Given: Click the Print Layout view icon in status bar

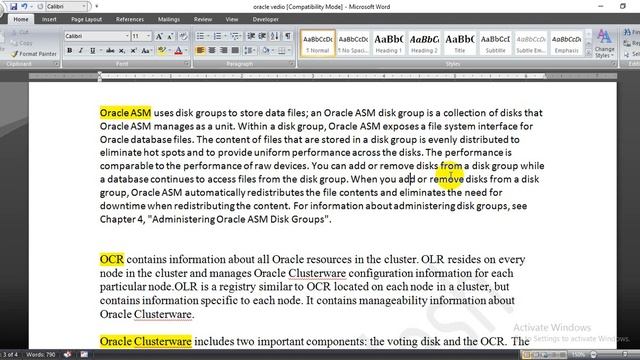Looking at the screenshot, I should 526,355.
